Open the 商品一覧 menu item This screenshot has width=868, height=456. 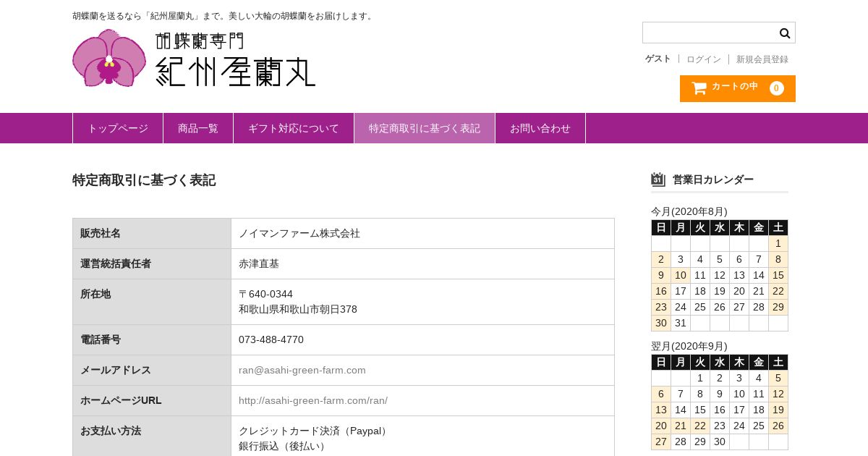[198, 128]
